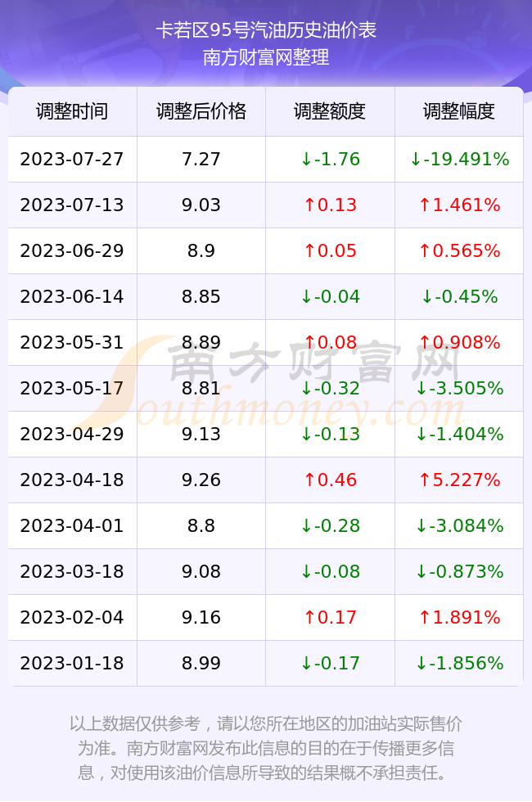Click the 南方财富网整理 subtitle text
Screen dimensions: 532x802
(x=266, y=56)
